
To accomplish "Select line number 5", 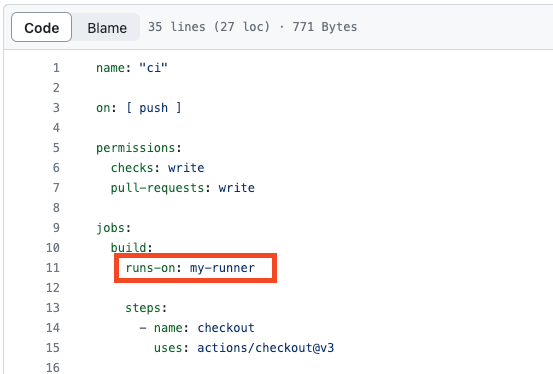I will point(56,147).
